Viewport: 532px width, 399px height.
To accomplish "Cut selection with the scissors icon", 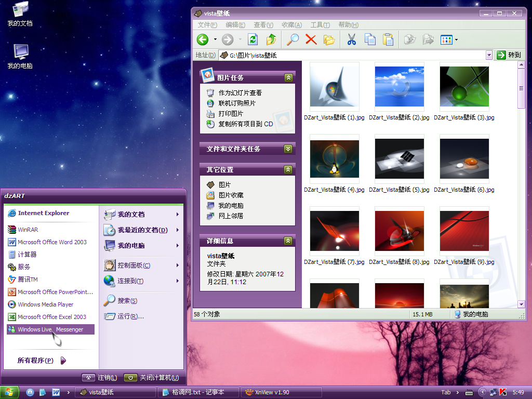I will click(352, 39).
